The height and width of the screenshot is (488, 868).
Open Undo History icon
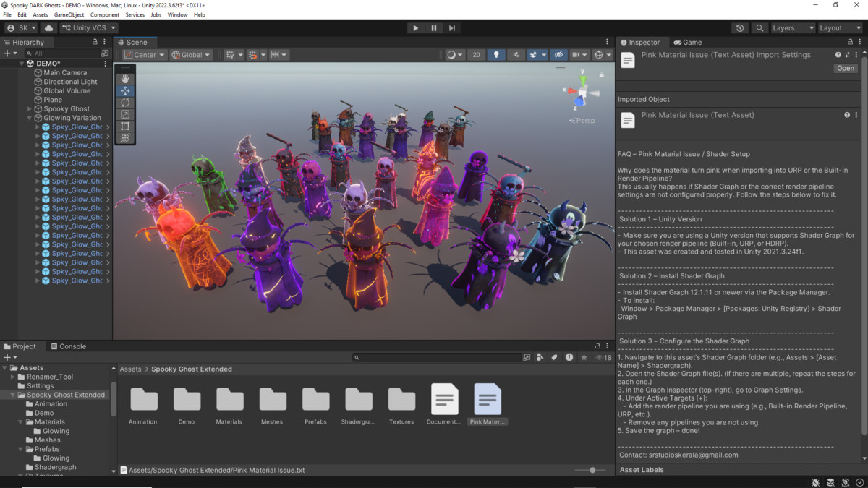pyautogui.click(x=740, y=28)
